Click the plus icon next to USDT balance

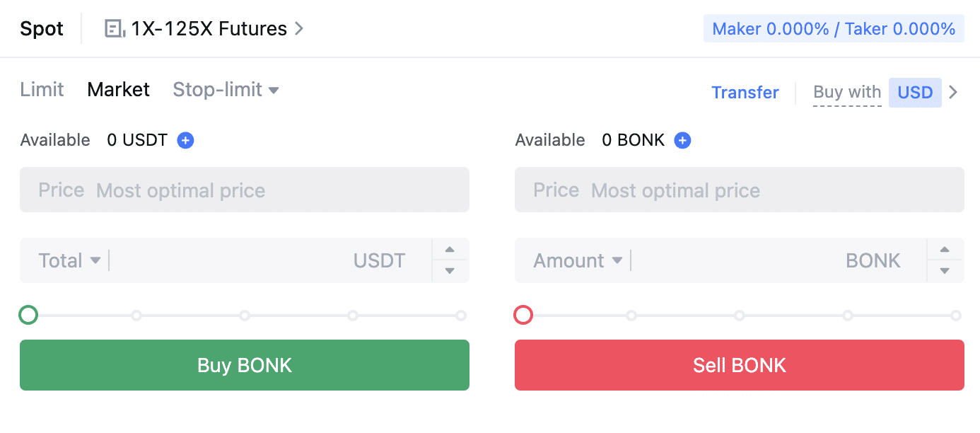[185, 140]
